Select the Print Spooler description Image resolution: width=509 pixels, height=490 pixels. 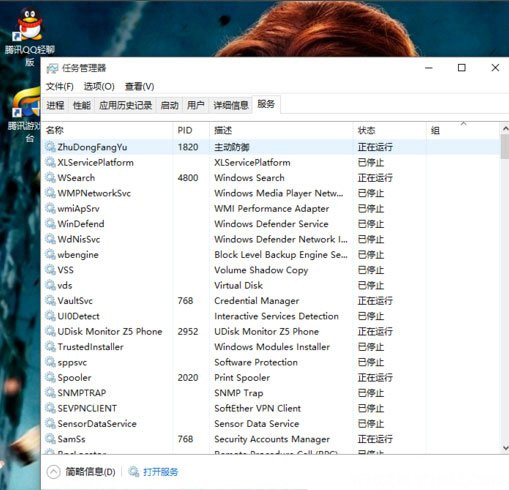click(x=242, y=378)
